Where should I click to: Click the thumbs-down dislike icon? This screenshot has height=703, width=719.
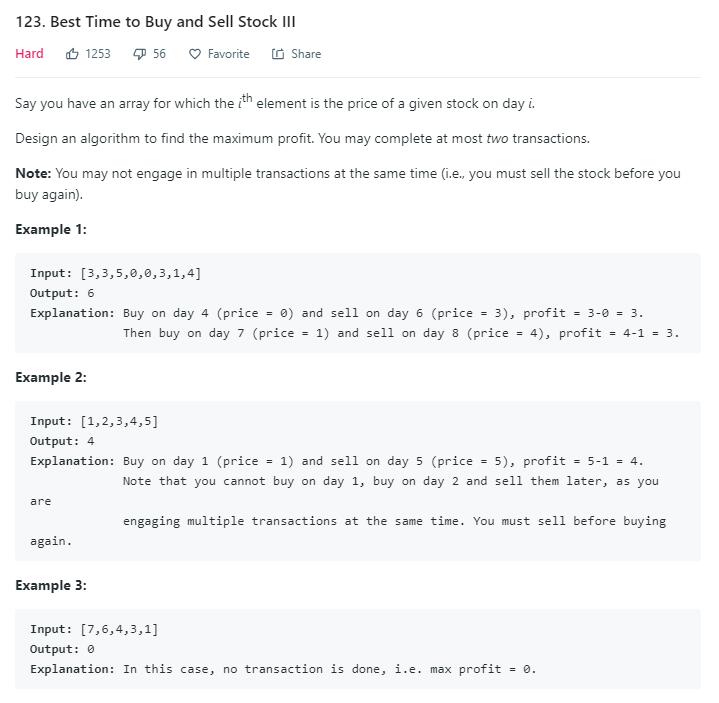pos(140,54)
